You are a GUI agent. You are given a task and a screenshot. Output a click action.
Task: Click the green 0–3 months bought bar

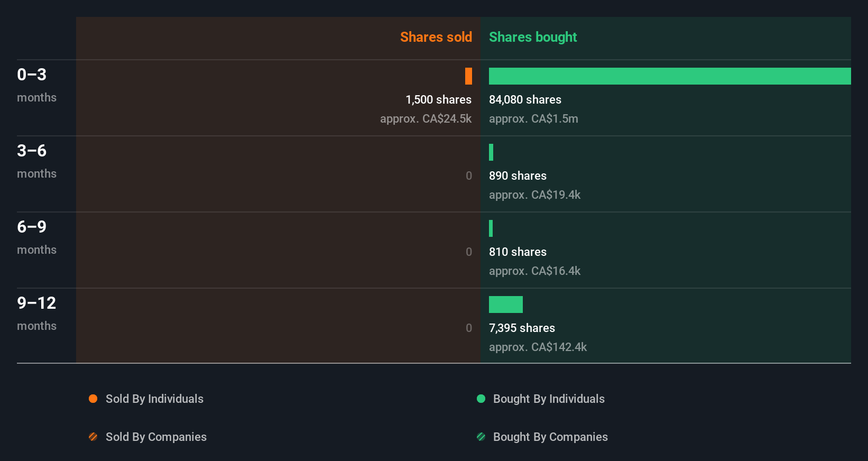point(670,76)
